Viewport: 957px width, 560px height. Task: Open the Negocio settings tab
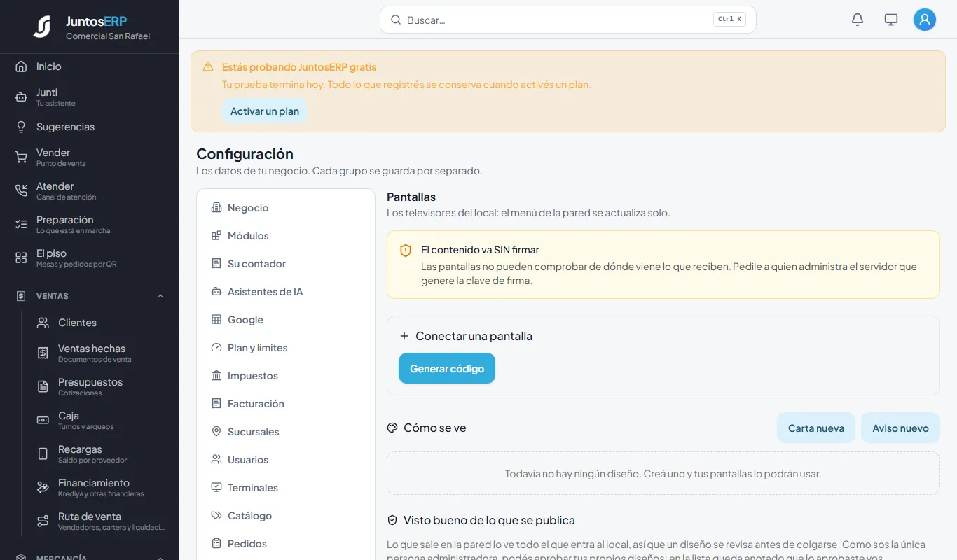286,208
